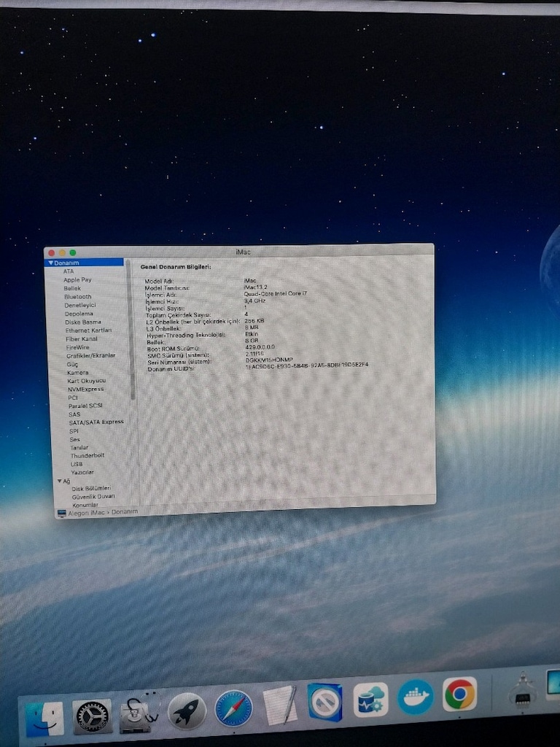The height and width of the screenshot is (747, 560).
Task: Select Güvenlik Duvarı under Ağ
Action: (x=93, y=496)
